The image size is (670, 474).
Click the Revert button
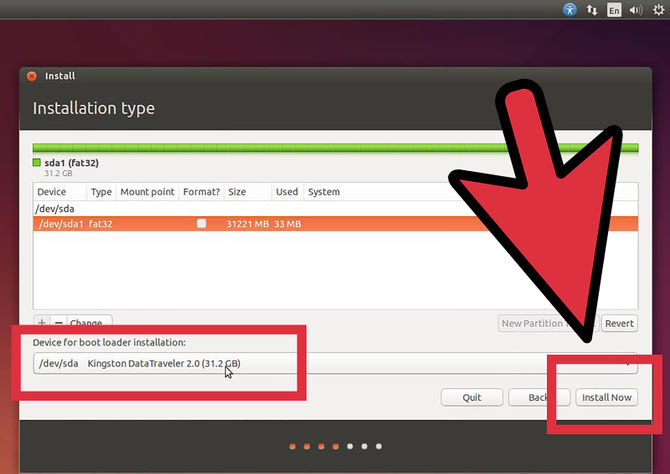pyautogui.click(x=619, y=324)
